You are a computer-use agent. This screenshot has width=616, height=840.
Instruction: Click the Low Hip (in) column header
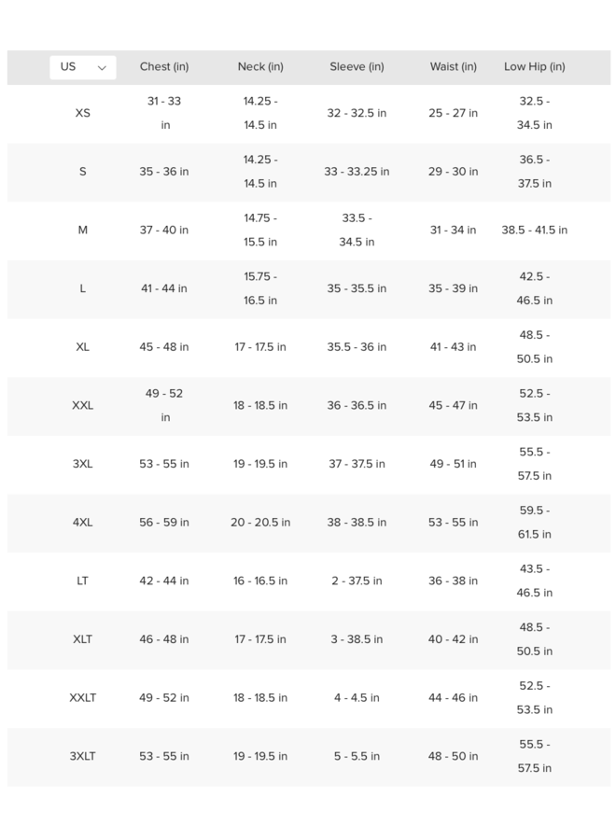click(535, 67)
